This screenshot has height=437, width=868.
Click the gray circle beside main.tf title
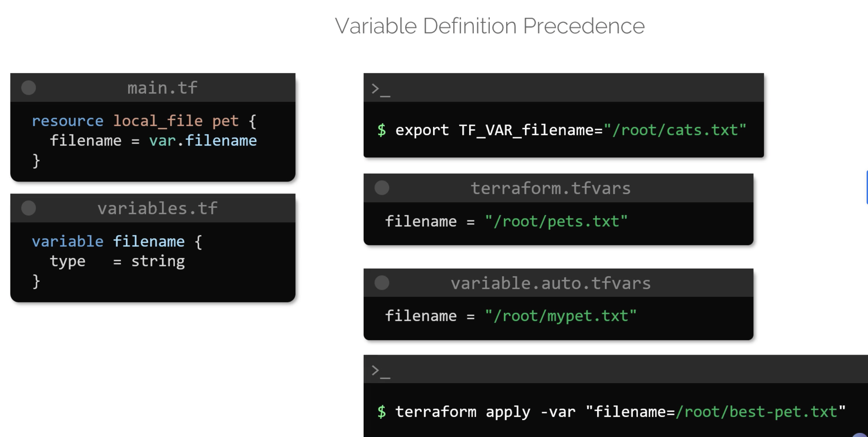tap(28, 88)
